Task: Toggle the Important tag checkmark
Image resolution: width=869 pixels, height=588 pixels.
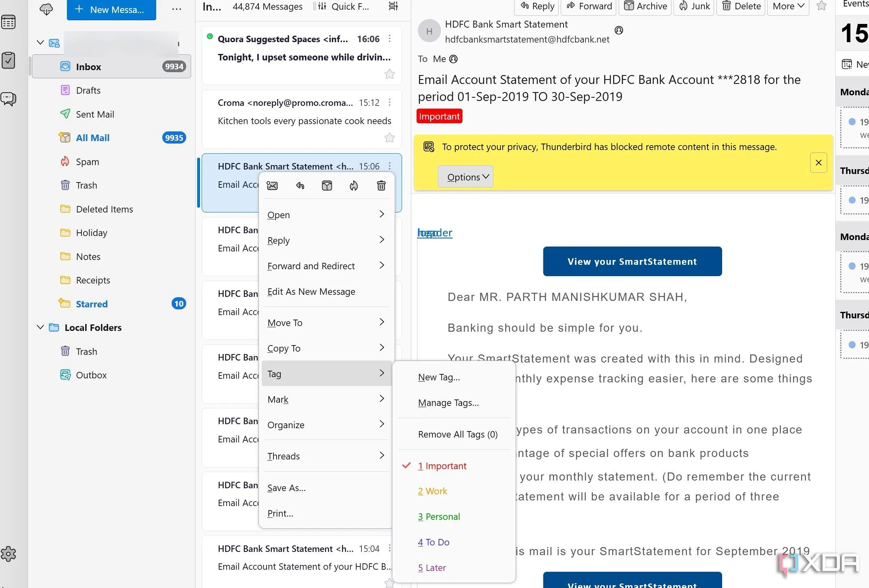Action: click(x=442, y=466)
